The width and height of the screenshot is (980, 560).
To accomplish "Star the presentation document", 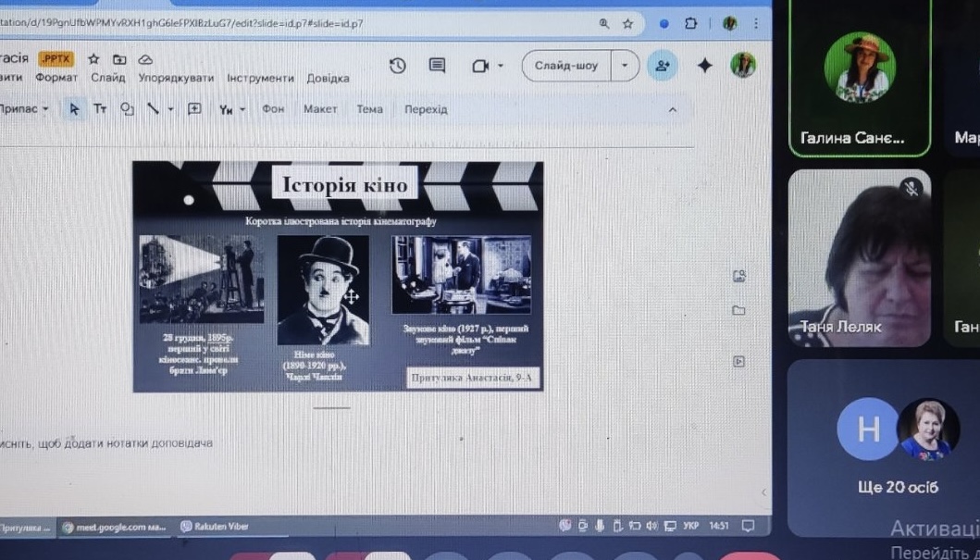I will (x=93, y=59).
